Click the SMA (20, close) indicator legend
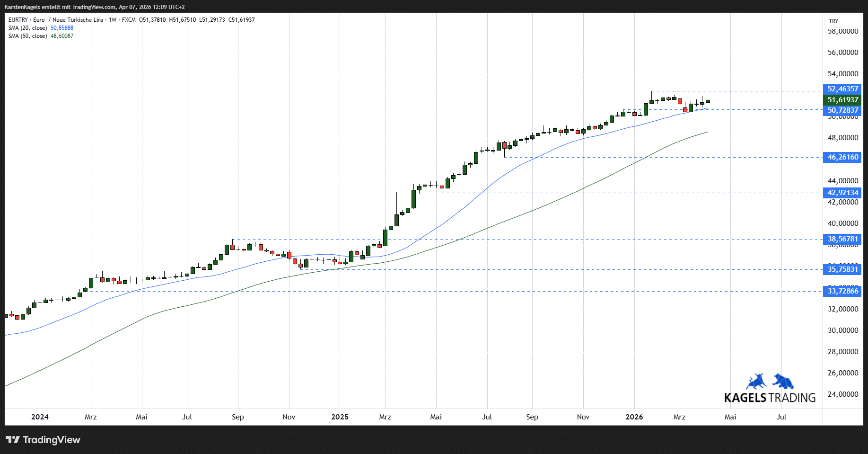 click(27, 28)
